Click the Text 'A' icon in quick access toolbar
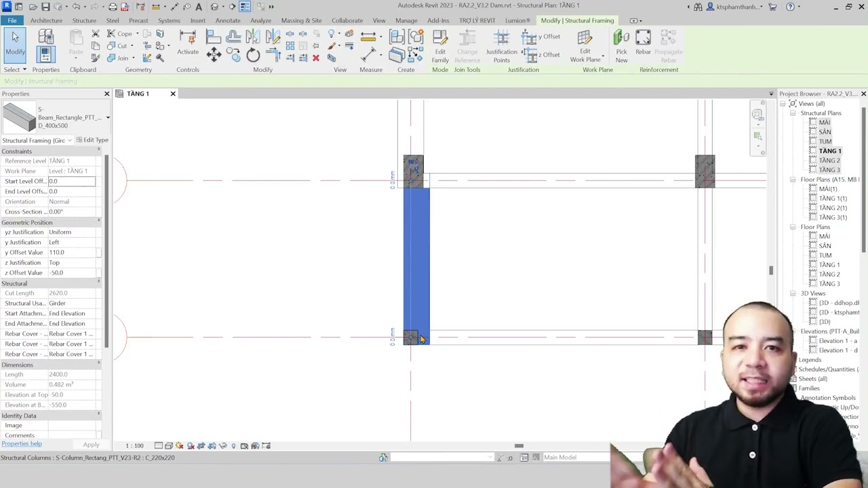This screenshot has height=488, width=868. coord(198,7)
